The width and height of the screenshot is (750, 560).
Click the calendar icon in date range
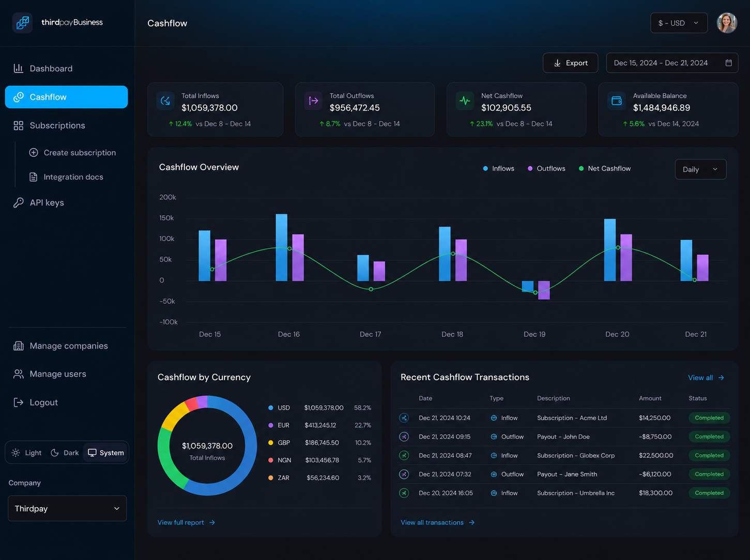tap(728, 63)
